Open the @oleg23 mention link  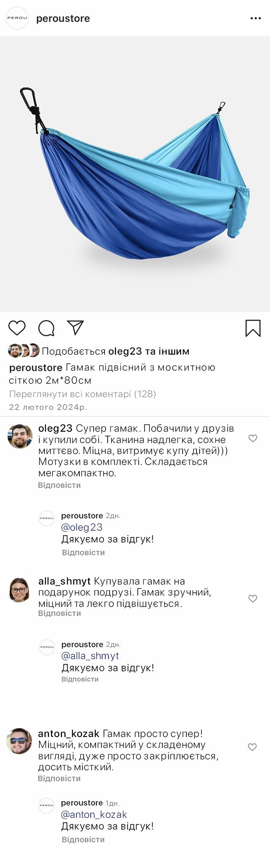pos(82,527)
